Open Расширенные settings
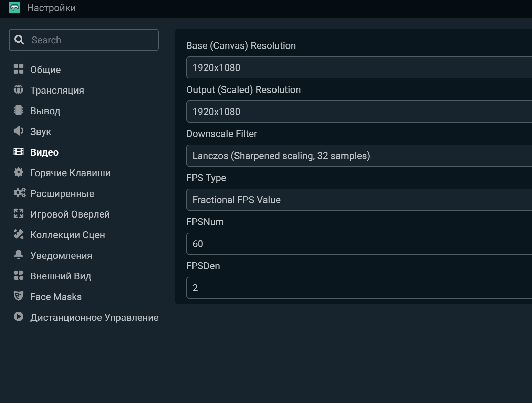The height and width of the screenshot is (403, 532). [x=62, y=193]
